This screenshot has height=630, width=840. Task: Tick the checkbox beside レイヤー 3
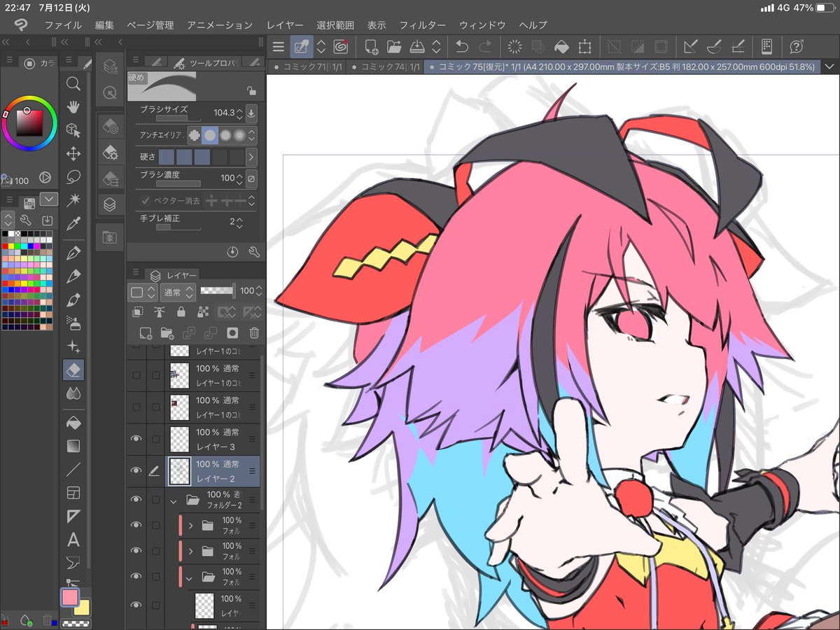tap(155, 439)
